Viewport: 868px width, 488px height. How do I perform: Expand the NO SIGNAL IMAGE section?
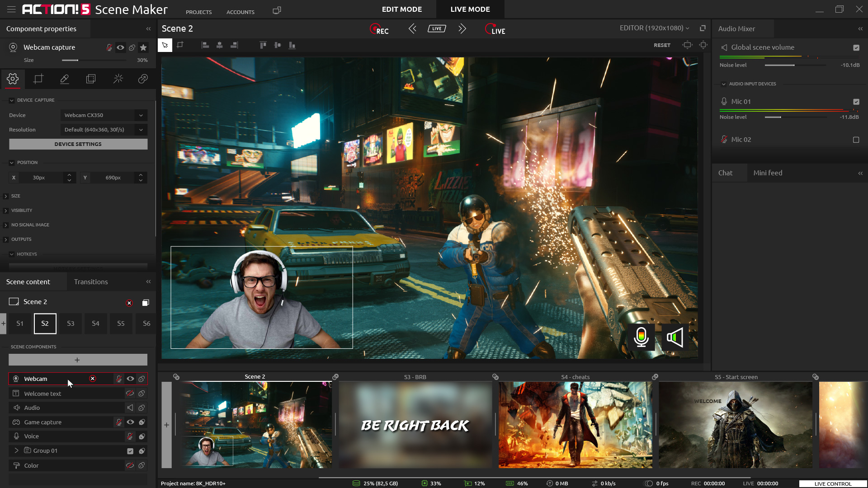point(6,225)
